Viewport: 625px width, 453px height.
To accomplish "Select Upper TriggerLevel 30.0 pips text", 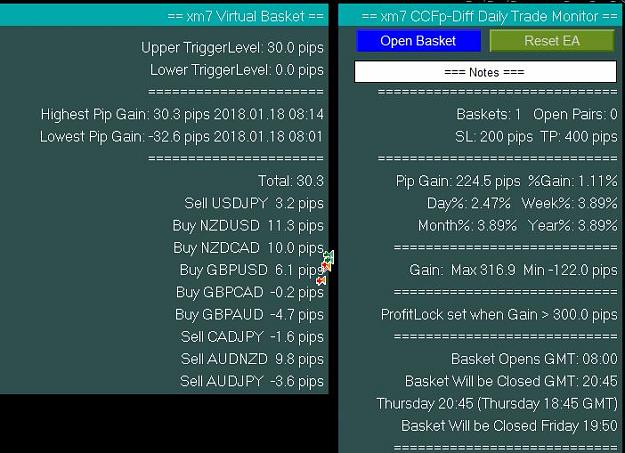I will click(x=232, y=48).
